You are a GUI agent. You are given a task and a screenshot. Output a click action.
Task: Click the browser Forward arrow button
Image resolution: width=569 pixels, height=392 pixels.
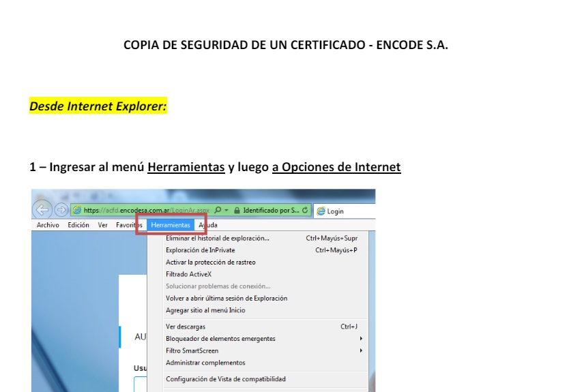pyautogui.click(x=61, y=209)
